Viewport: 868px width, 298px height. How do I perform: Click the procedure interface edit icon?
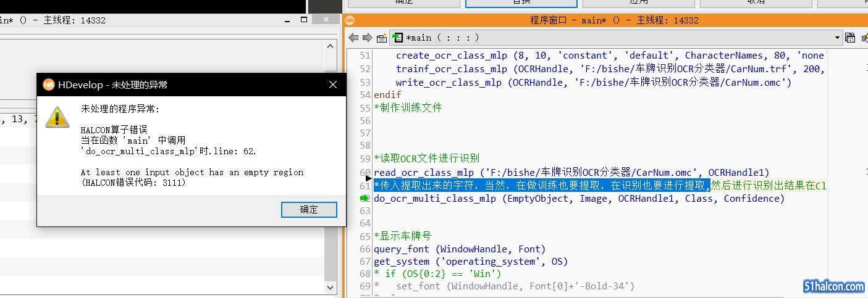pyautogui.click(x=382, y=38)
